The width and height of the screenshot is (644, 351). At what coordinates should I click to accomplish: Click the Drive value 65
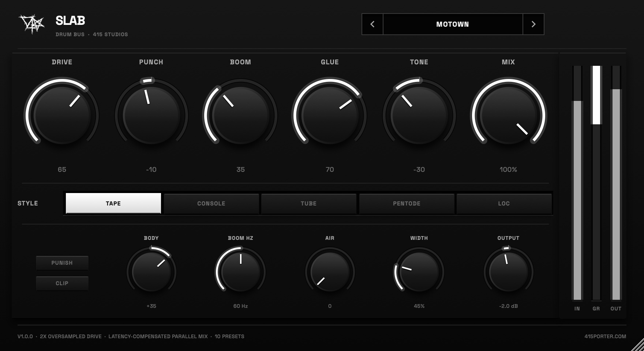(x=62, y=170)
